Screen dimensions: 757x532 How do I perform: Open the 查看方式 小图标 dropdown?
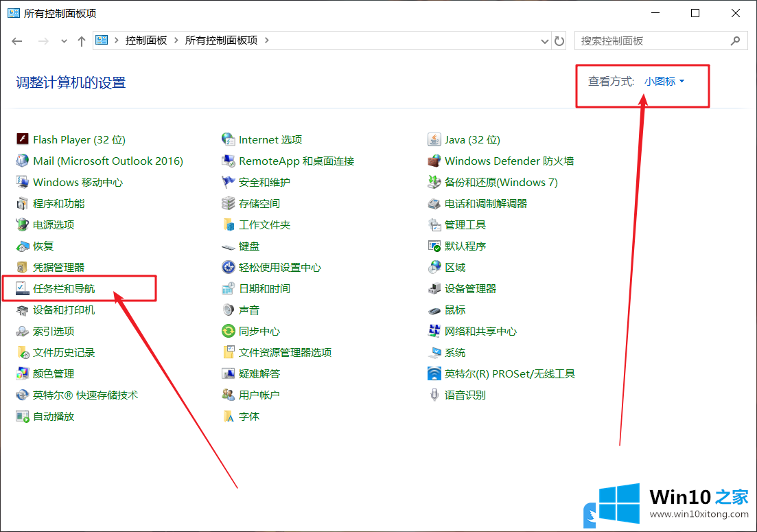(664, 82)
